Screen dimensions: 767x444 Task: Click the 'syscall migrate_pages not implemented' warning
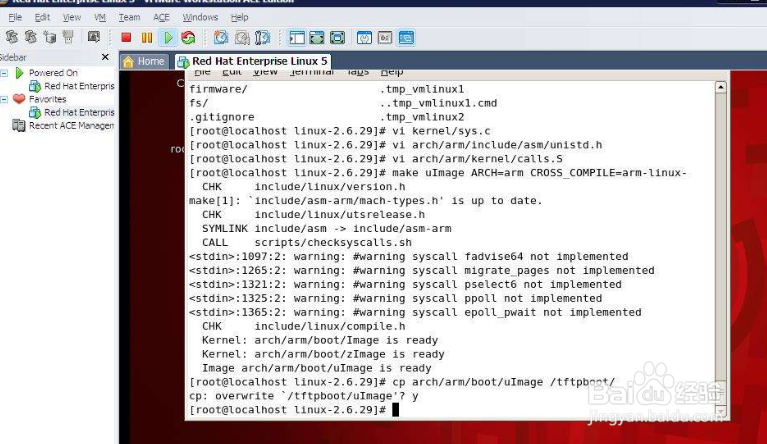pos(422,270)
